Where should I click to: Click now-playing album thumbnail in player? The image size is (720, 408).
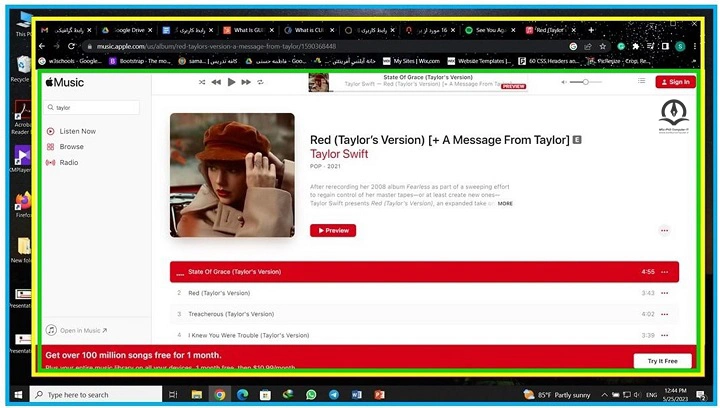(x=319, y=83)
